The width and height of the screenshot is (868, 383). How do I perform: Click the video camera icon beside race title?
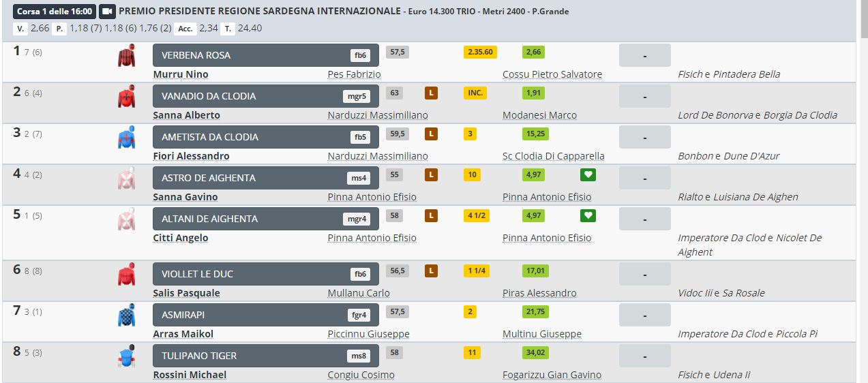point(107,12)
